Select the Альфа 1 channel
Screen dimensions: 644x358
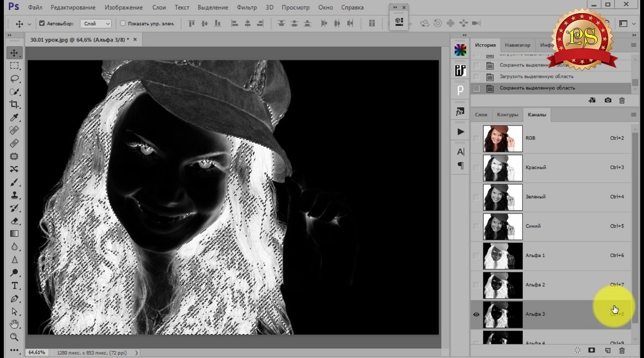pos(550,256)
